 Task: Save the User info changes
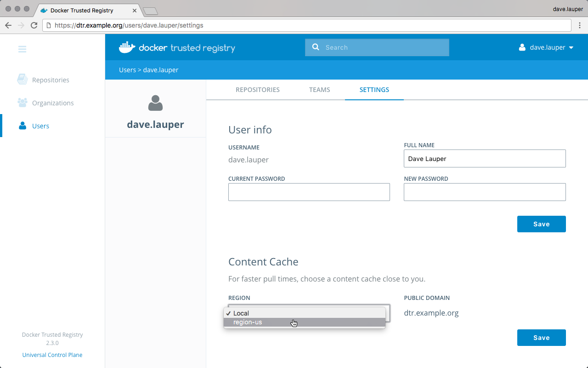(x=541, y=224)
